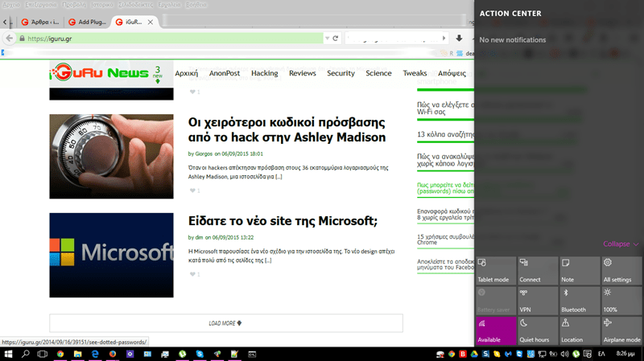644x361 pixels.
Task: Toggle VPN quick action
Action: [x=538, y=301]
